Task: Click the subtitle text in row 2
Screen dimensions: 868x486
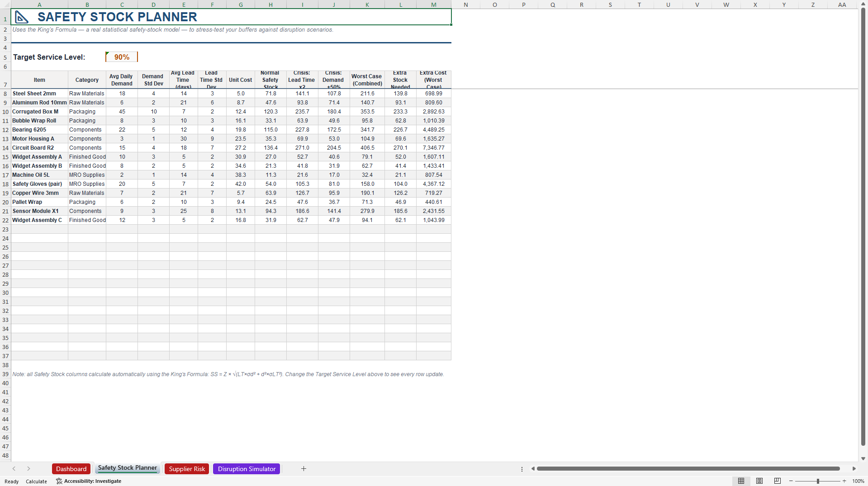Action: click(173, 30)
